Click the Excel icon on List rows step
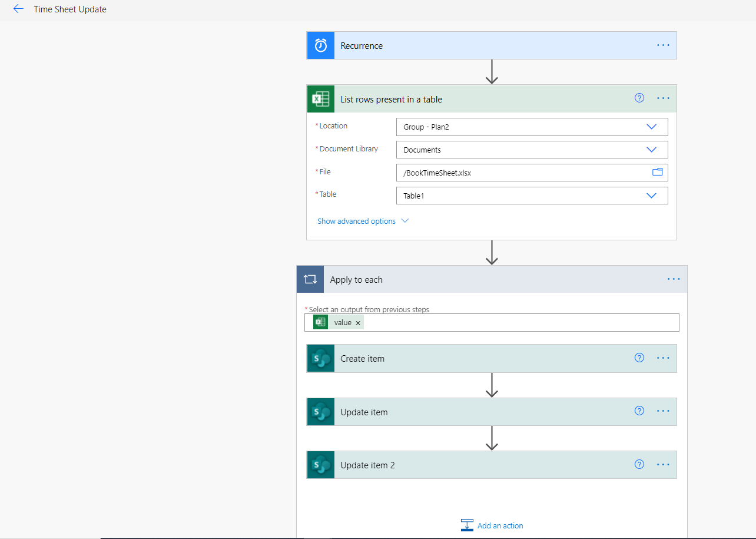756x539 pixels. pyautogui.click(x=321, y=99)
